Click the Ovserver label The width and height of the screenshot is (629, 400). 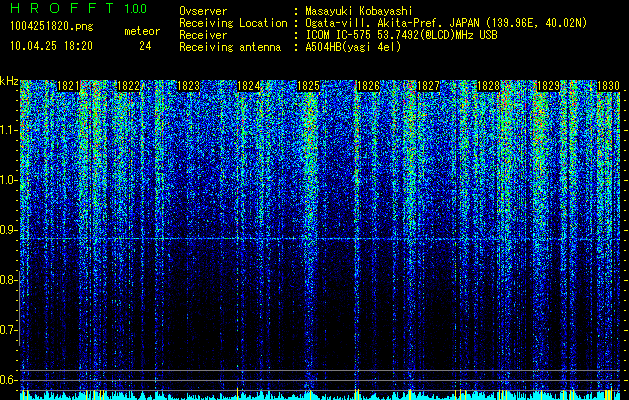pyautogui.click(x=203, y=11)
